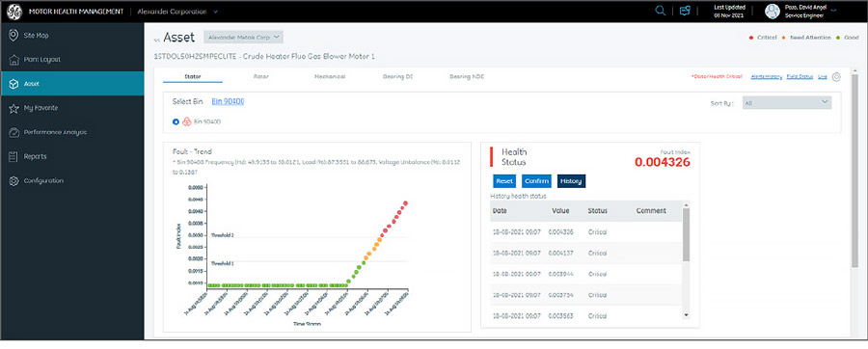Click the user avatar picture
868x349 pixels.
point(773,11)
